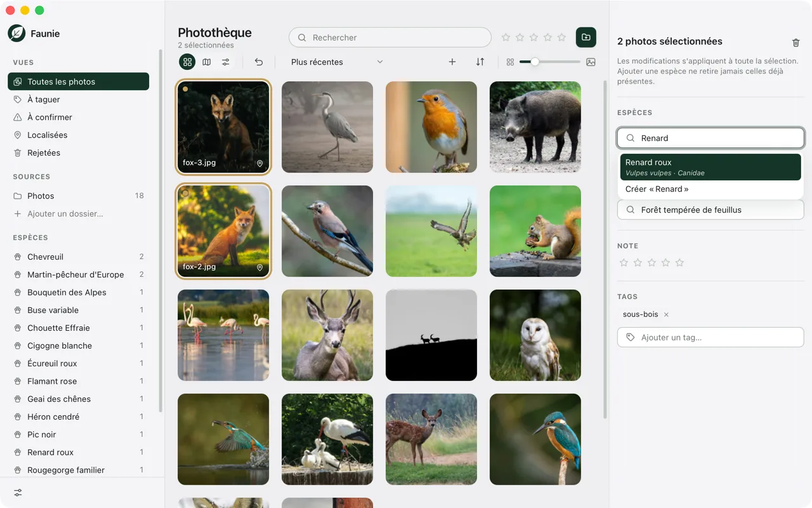Click the paw icon next to Chevreuil
This screenshot has height=508, width=812.
pyautogui.click(x=18, y=257)
